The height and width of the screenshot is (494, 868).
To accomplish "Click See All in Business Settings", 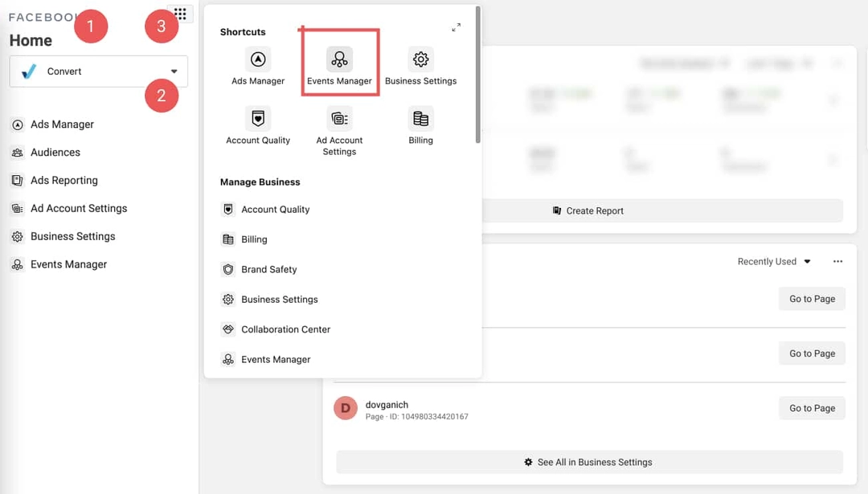I will pos(589,463).
